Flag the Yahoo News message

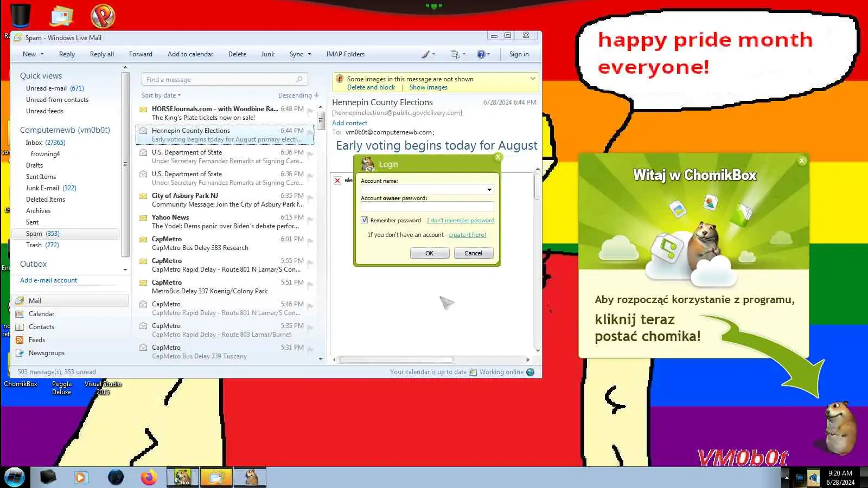(x=310, y=219)
